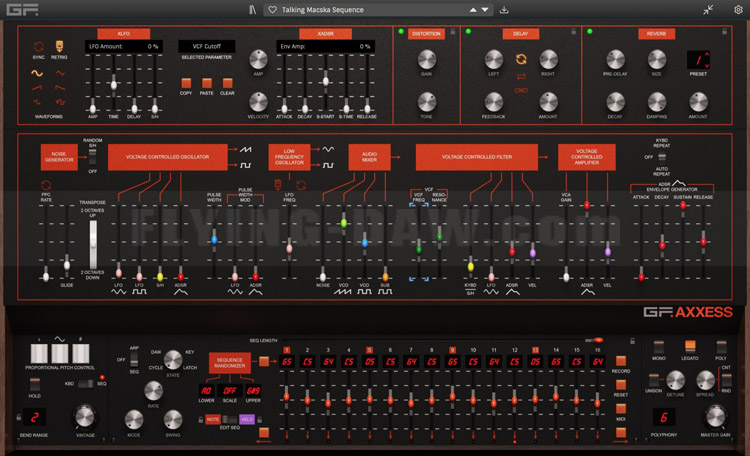Click the lock icon right of the VELO button
This screenshot has height=456, width=750.
click(x=259, y=420)
